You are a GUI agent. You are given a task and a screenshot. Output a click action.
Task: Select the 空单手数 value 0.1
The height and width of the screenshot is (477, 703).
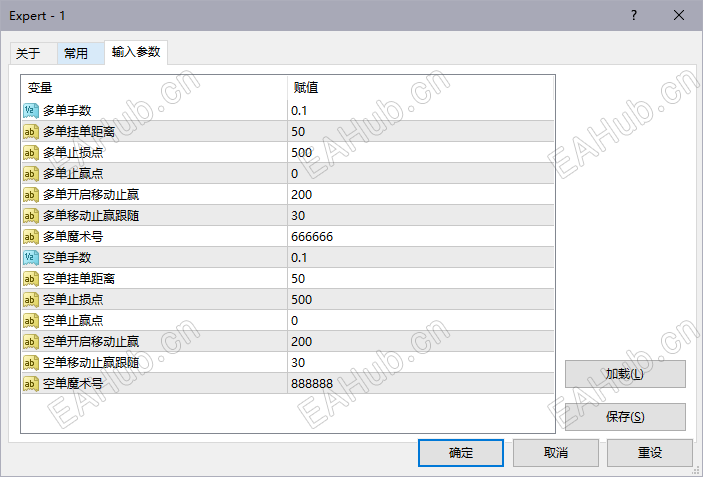[x=299, y=258]
